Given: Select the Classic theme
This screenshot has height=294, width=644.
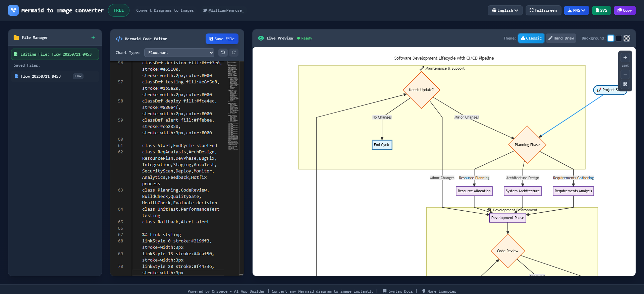Looking at the screenshot, I should pos(531,38).
